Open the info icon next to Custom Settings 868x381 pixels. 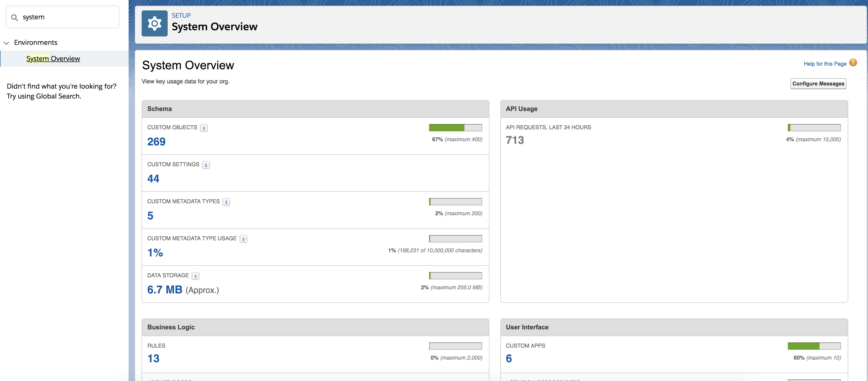point(205,165)
